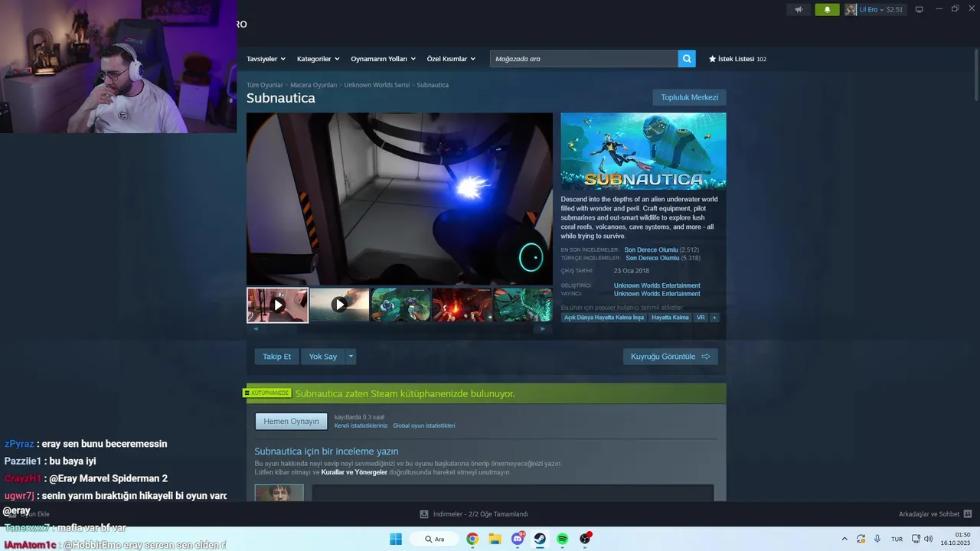Click the Steam taskbar icon
The height and width of the screenshot is (551, 980).
point(540,539)
